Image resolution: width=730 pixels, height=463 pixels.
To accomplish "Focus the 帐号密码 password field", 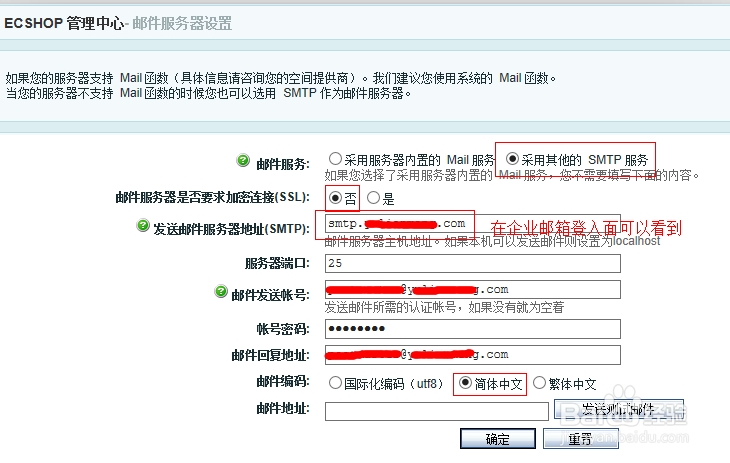I will click(473, 329).
